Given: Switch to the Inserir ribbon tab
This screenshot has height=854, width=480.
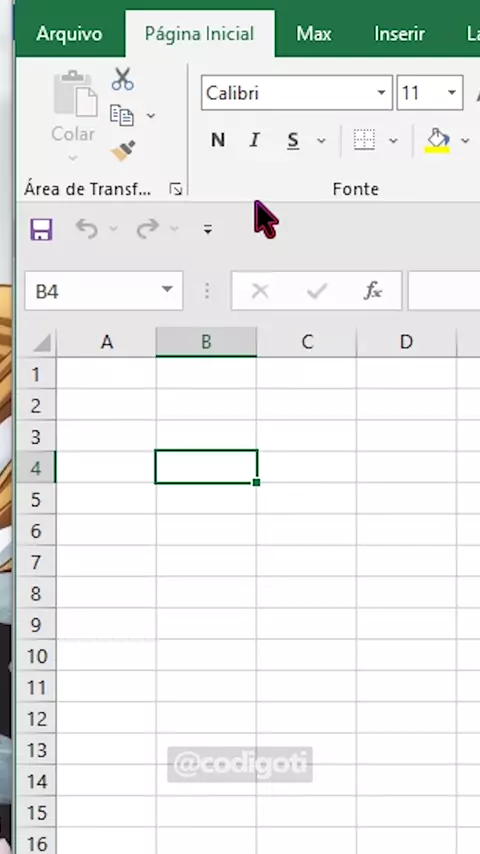Looking at the screenshot, I should click(x=399, y=34).
